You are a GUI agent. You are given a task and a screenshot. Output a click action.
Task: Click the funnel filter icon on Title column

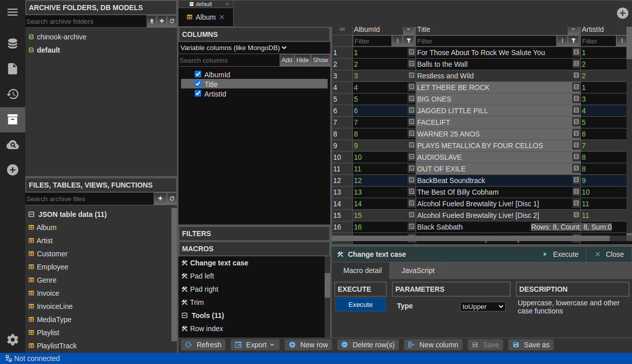(573, 41)
